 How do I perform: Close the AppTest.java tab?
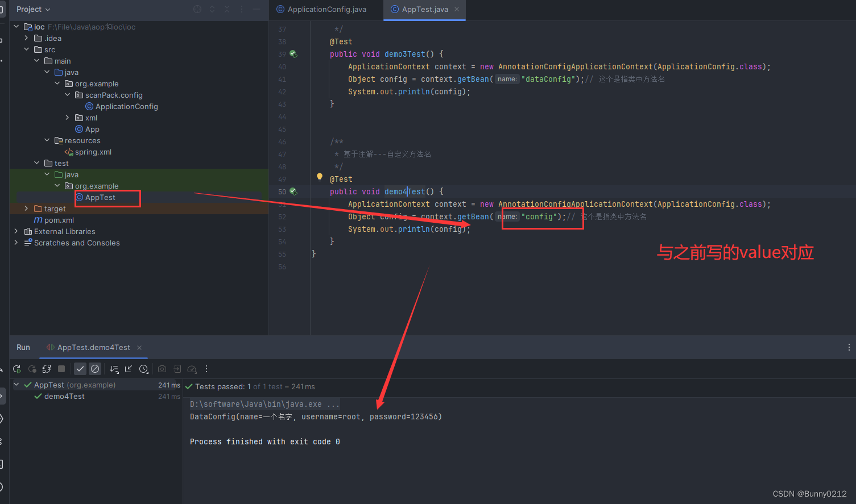[457, 9]
